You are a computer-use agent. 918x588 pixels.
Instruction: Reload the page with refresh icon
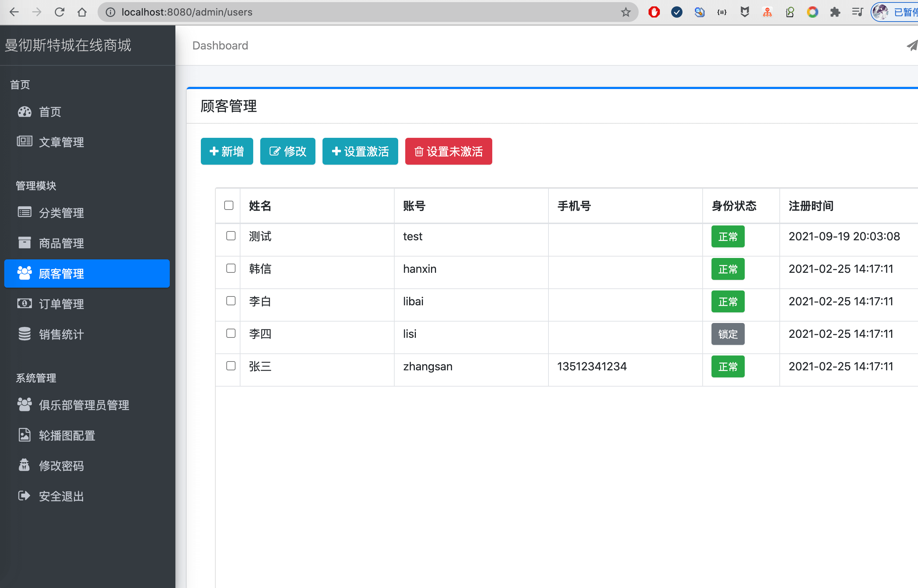(59, 12)
